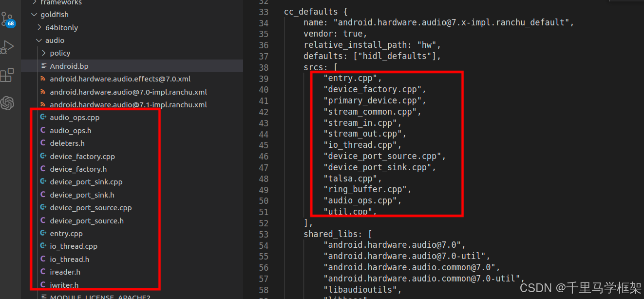Click line number 33 in the gutter

click(x=264, y=12)
